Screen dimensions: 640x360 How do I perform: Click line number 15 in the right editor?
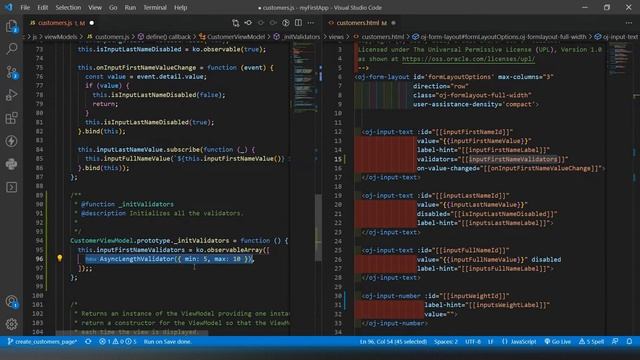338,159
